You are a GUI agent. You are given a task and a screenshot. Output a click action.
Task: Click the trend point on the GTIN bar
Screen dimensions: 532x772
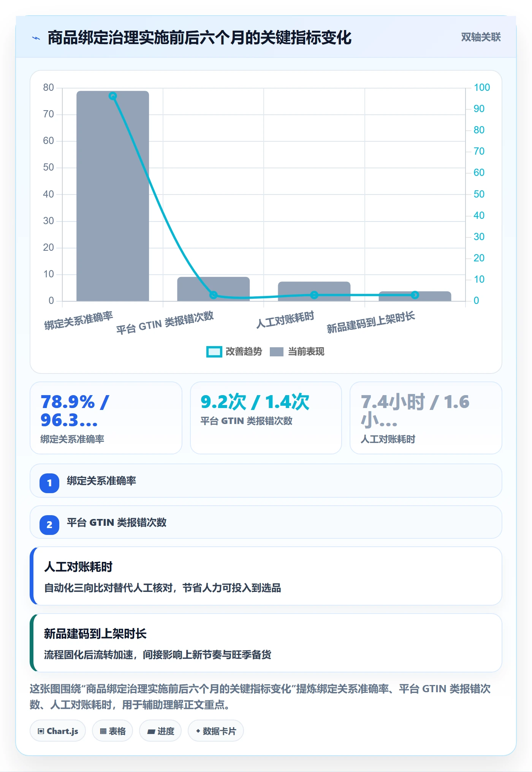tap(214, 295)
